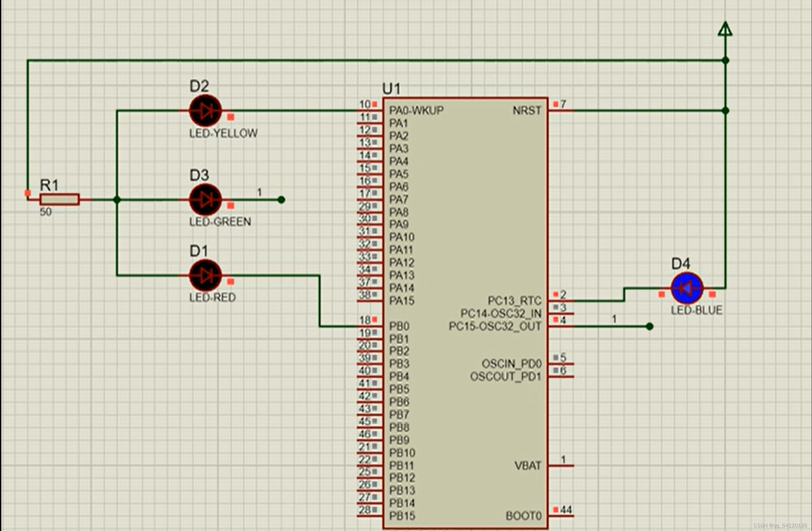Click the wire junction dot left of D3

tap(117, 200)
